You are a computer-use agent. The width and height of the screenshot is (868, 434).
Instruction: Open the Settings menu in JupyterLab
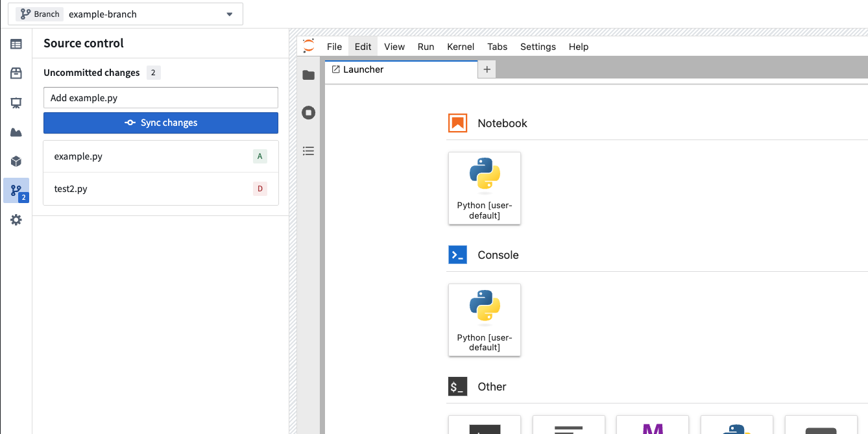pos(538,47)
